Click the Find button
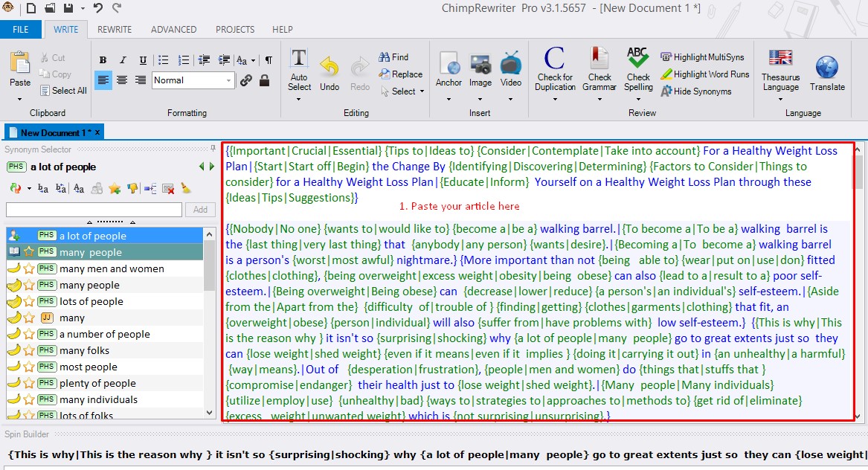The height and width of the screenshot is (470, 868). point(393,57)
